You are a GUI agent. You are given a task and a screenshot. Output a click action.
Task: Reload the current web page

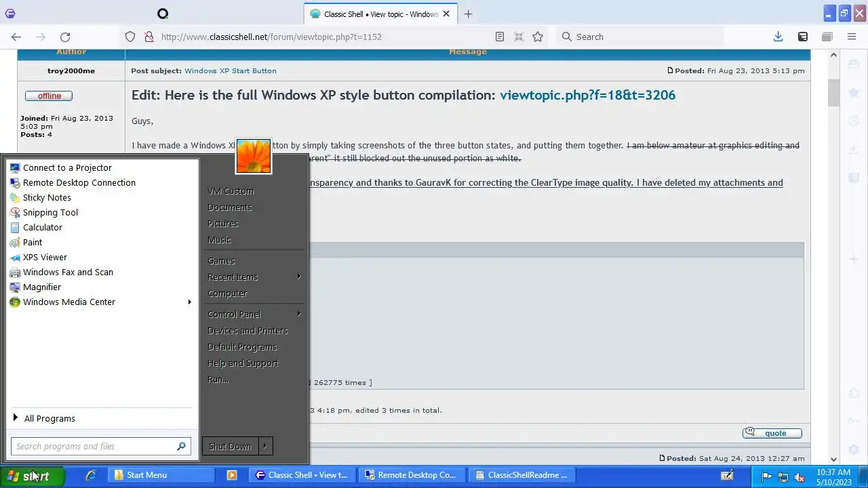click(65, 37)
